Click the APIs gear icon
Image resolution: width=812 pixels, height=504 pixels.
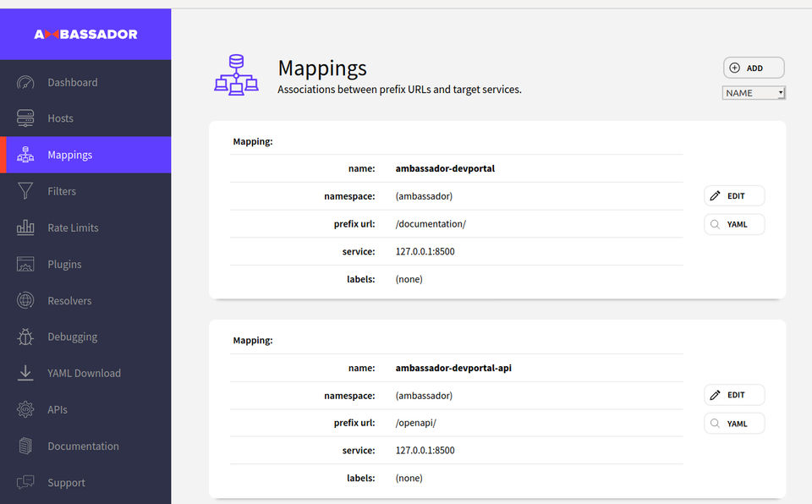pos(25,409)
